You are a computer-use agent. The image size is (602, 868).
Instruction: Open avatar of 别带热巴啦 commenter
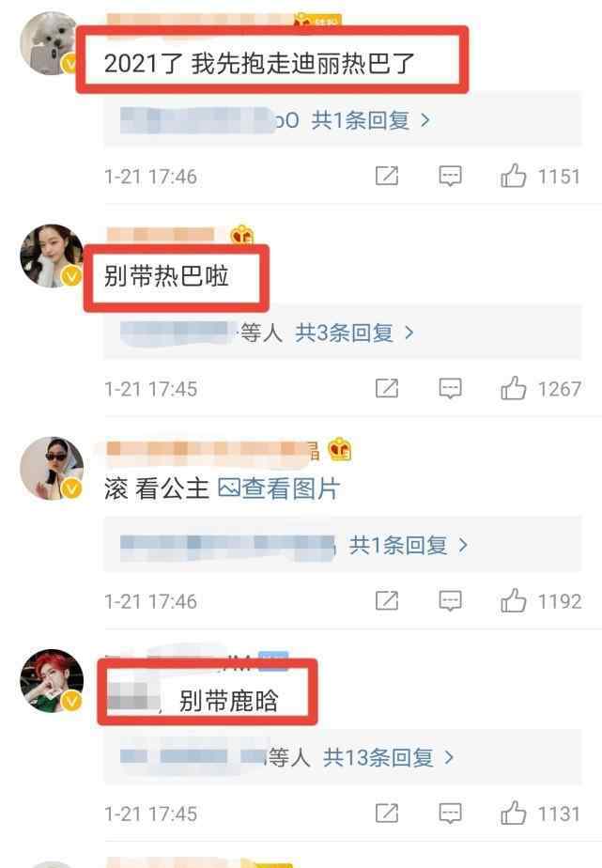(x=52, y=256)
